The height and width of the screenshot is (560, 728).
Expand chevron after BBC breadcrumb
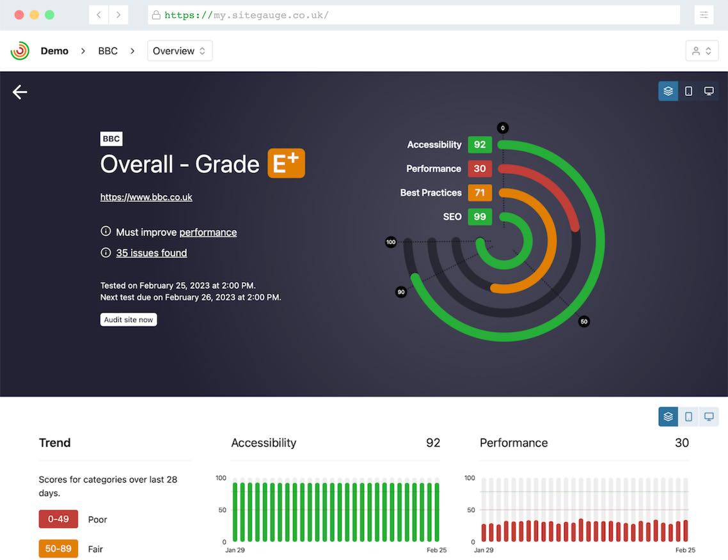(x=132, y=51)
